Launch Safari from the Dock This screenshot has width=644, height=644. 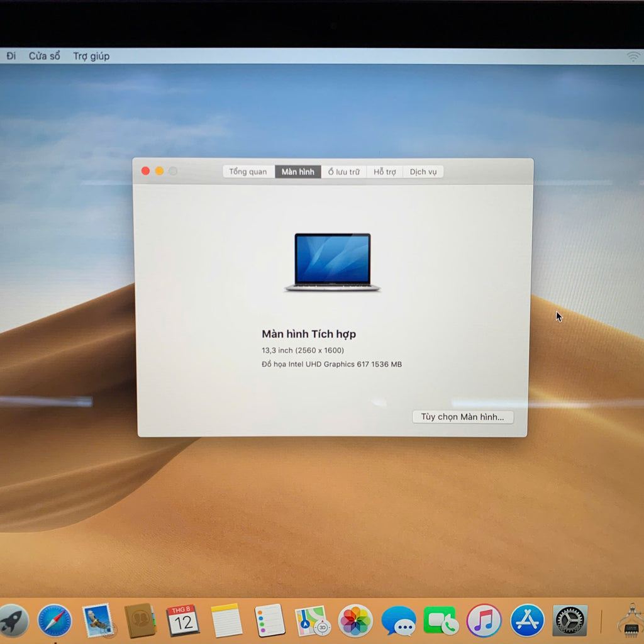[x=54, y=621]
